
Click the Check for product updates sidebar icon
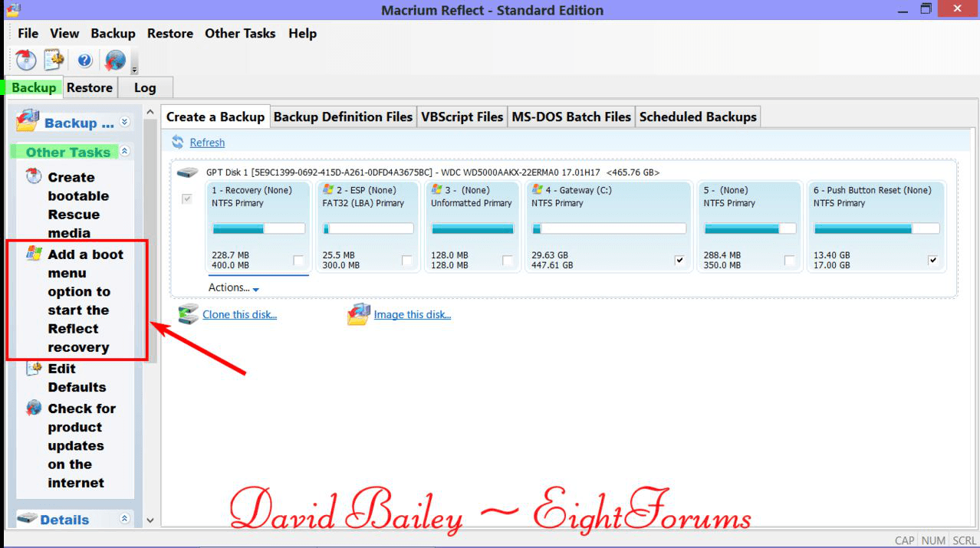(x=34, y=408)
